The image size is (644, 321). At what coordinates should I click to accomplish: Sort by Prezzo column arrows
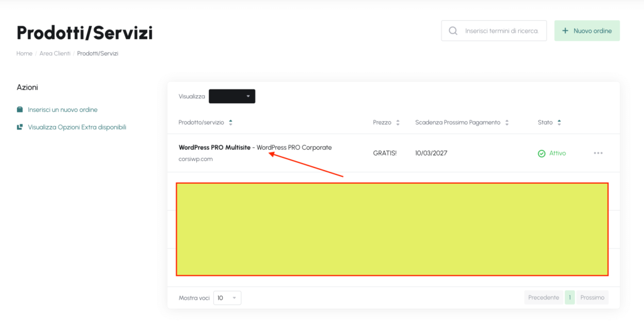tap(397, 123)
